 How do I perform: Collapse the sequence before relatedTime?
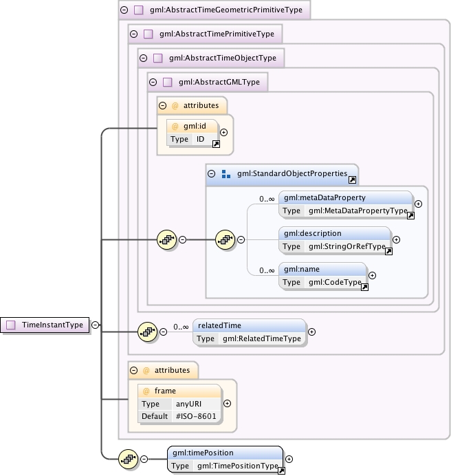pos(164,332)
